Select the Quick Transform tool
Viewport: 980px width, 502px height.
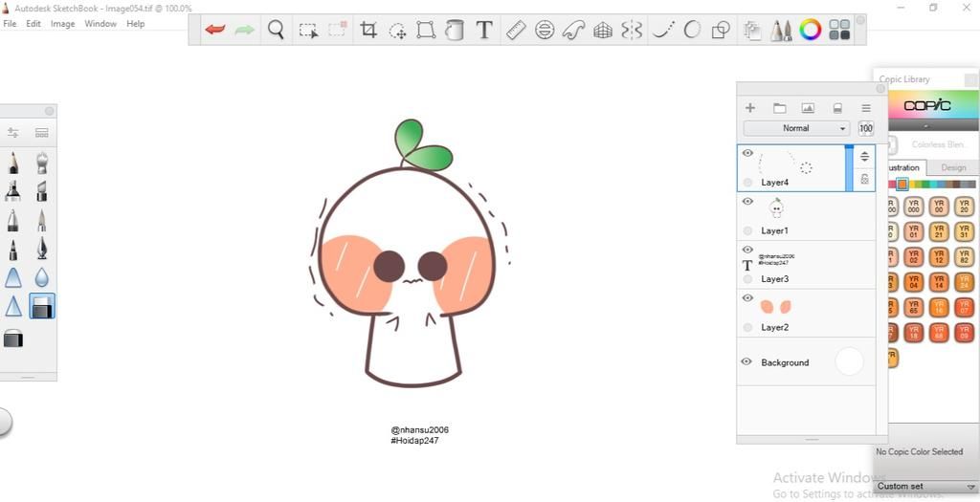[398, 31]
